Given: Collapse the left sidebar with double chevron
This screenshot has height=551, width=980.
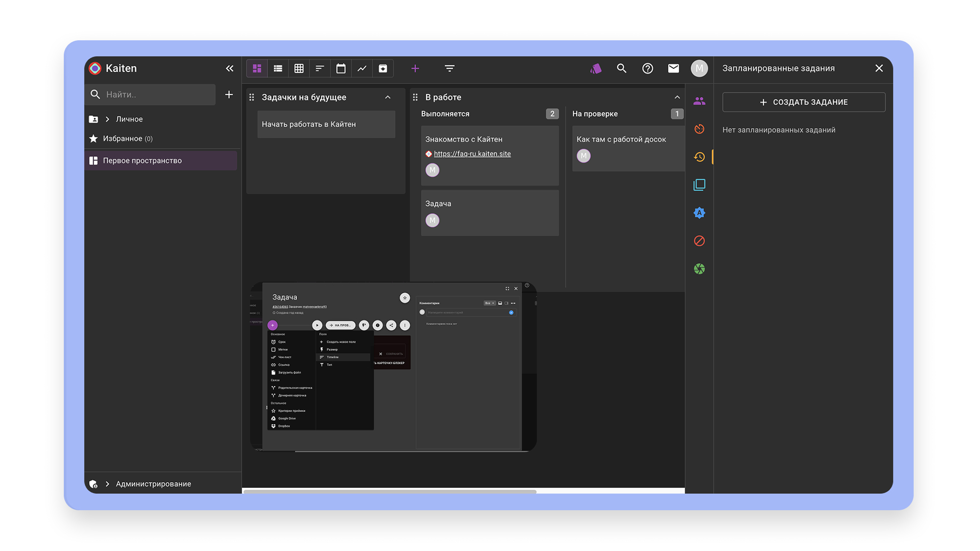Looking at the screenshot, I should point(229,68).
